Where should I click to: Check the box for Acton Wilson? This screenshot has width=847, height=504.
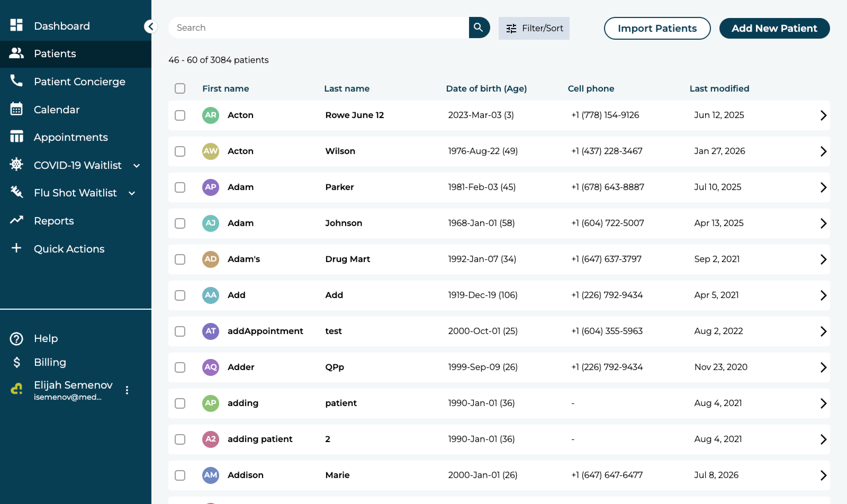180,151
